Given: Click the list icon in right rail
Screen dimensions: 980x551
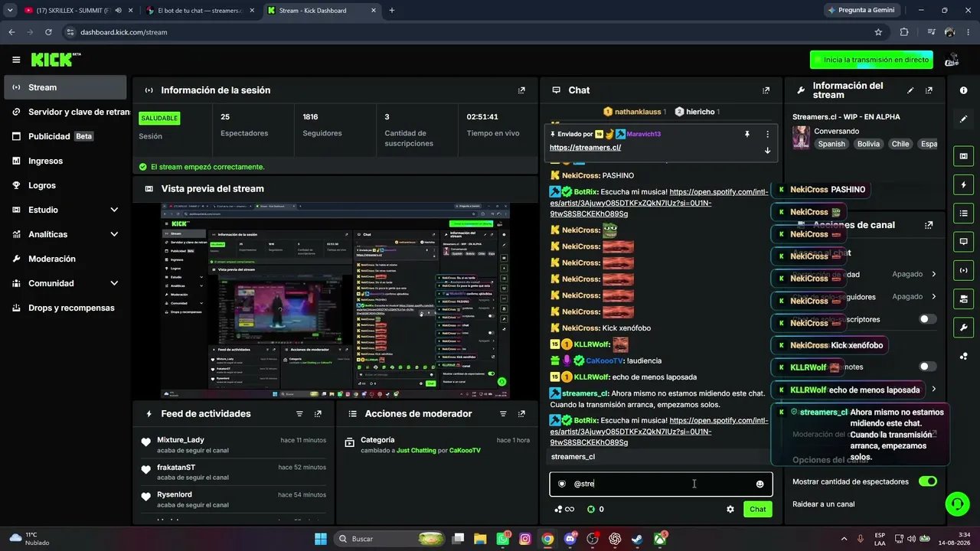Looking at the screenshot, I should point(963,213).
